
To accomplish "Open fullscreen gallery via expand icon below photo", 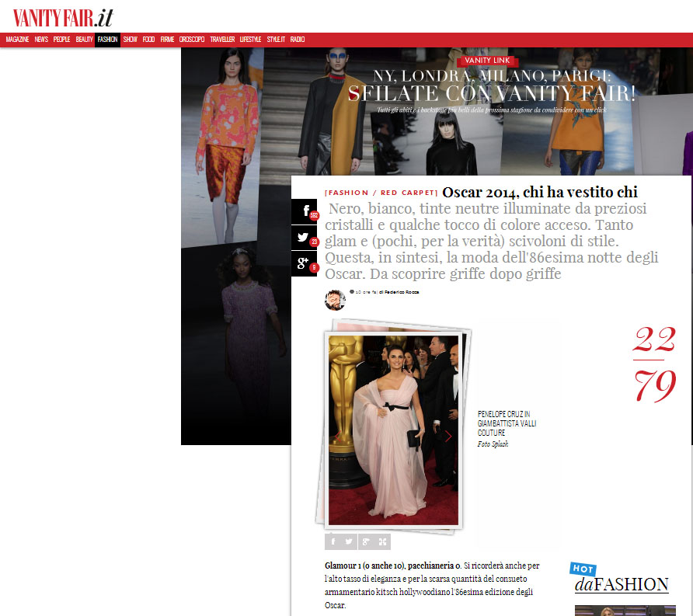I will click(382, 541).
